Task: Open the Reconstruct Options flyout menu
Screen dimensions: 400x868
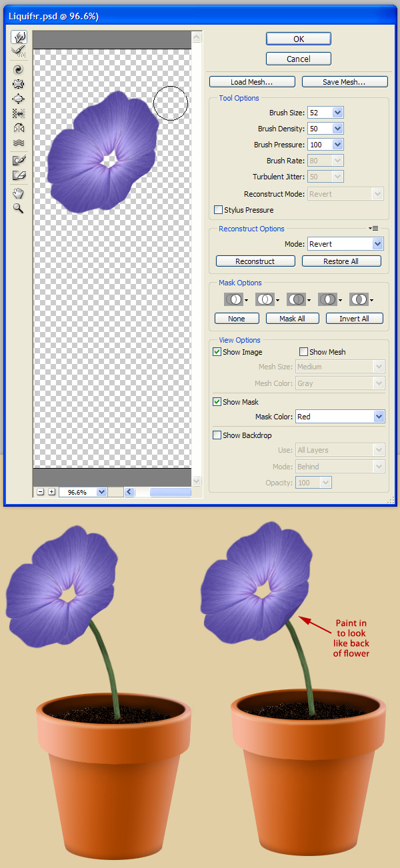Action: click(374, 229)
